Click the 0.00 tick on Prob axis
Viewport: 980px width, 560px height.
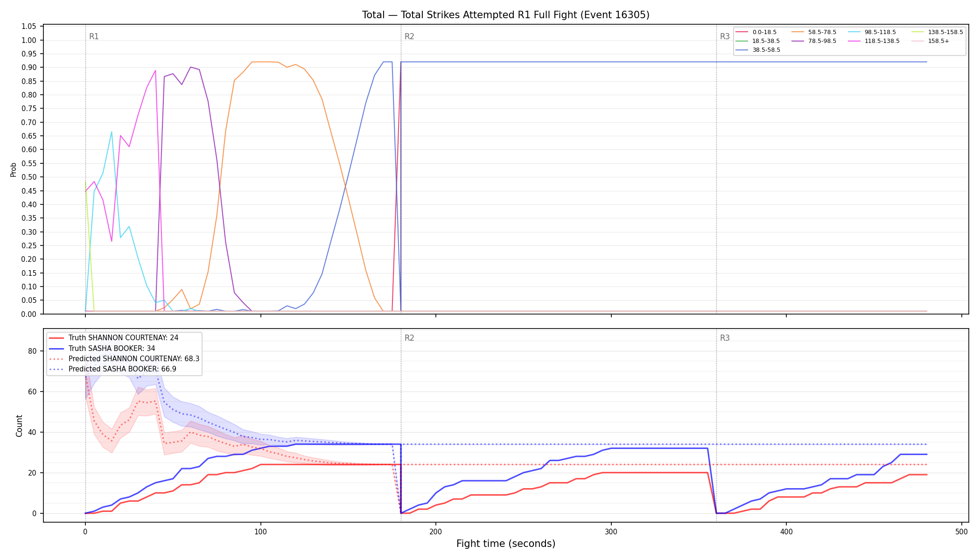29,314
